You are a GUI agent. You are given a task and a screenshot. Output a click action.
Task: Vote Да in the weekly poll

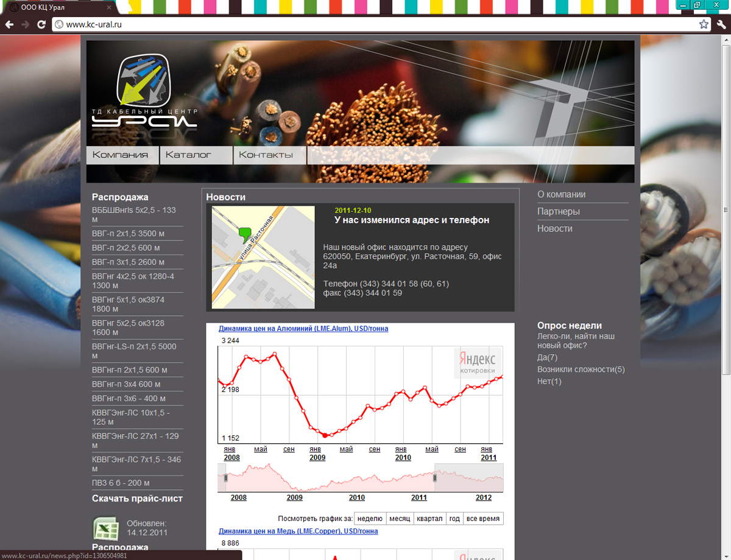(547, 357)
